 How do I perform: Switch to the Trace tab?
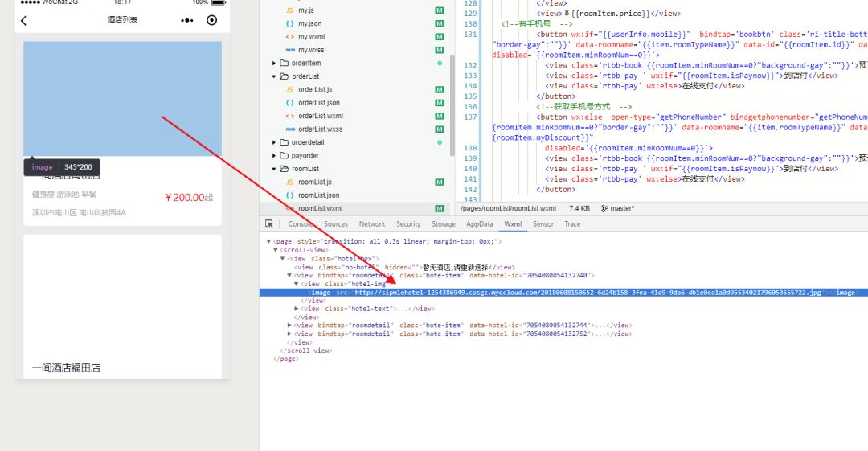coord(572,223)
